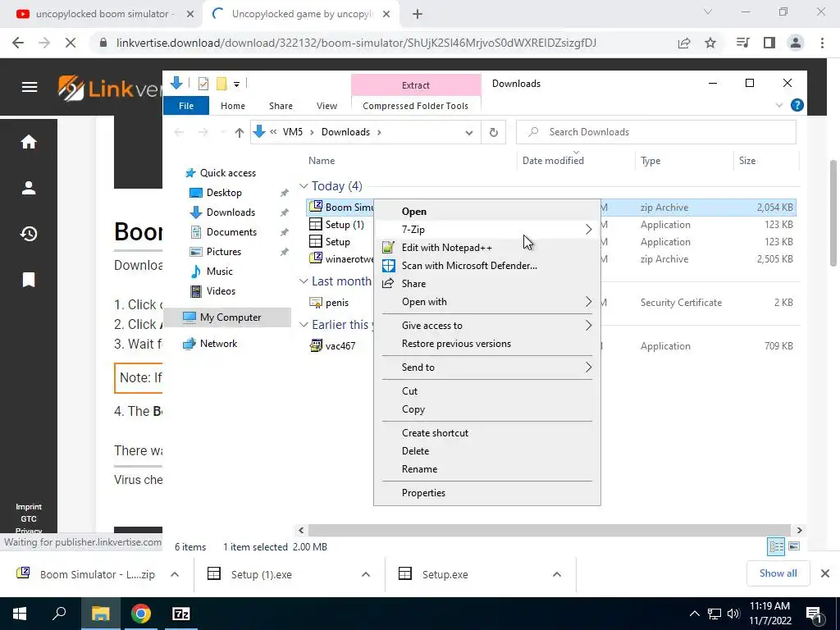840x630 pixels.
Task: Open a new Chrome tab
Action: coord(418,15)
